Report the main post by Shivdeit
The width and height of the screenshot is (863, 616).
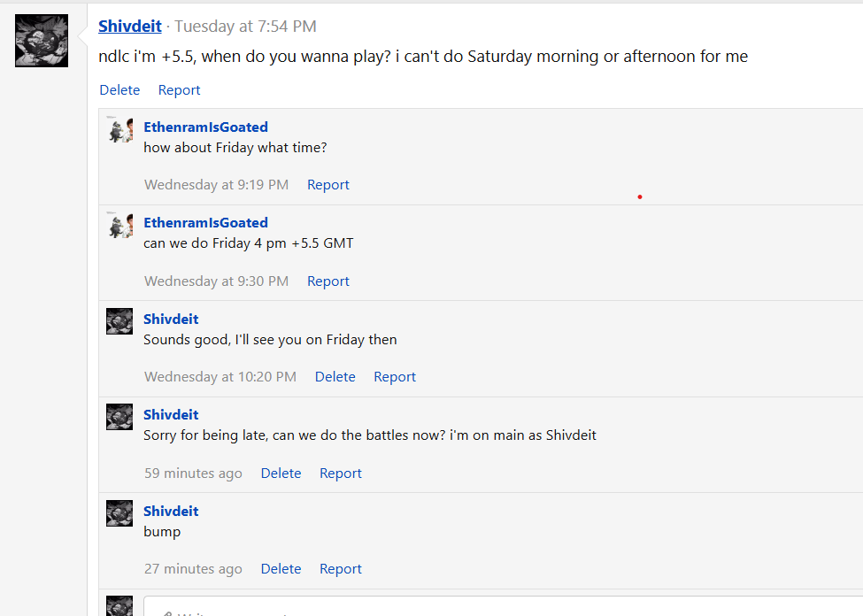179,90
